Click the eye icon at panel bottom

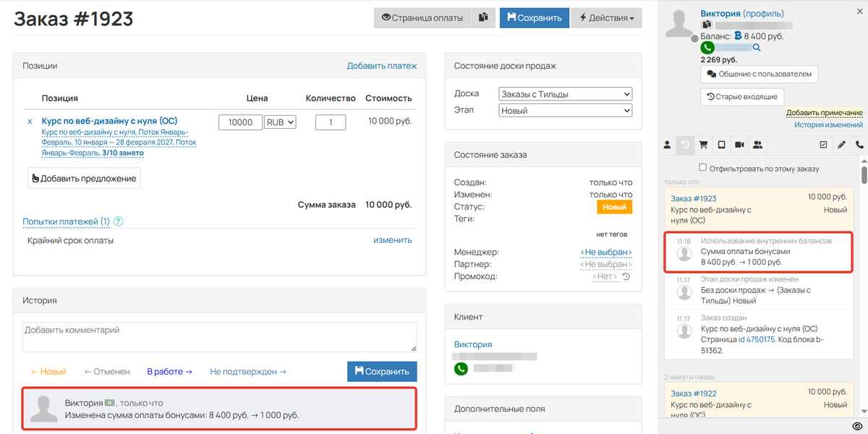coord(858,426)
